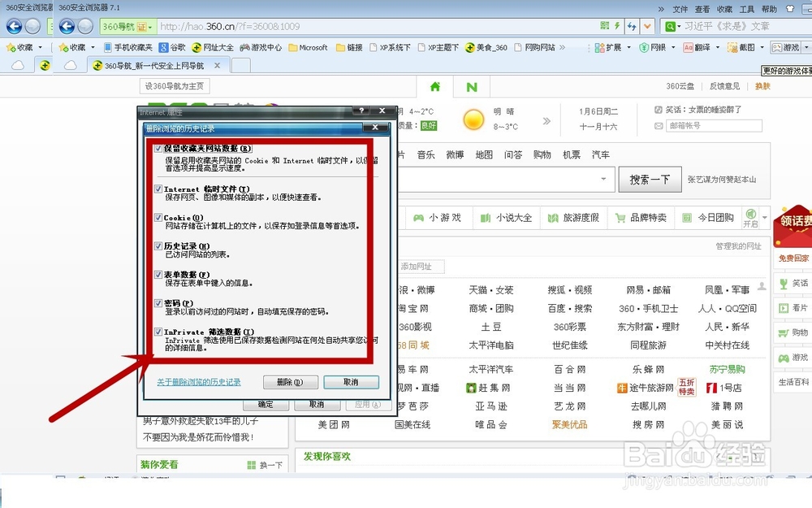Click the refresh icon in address bar
This screenshot has width=812, height=508.
(x=632, y=26)
